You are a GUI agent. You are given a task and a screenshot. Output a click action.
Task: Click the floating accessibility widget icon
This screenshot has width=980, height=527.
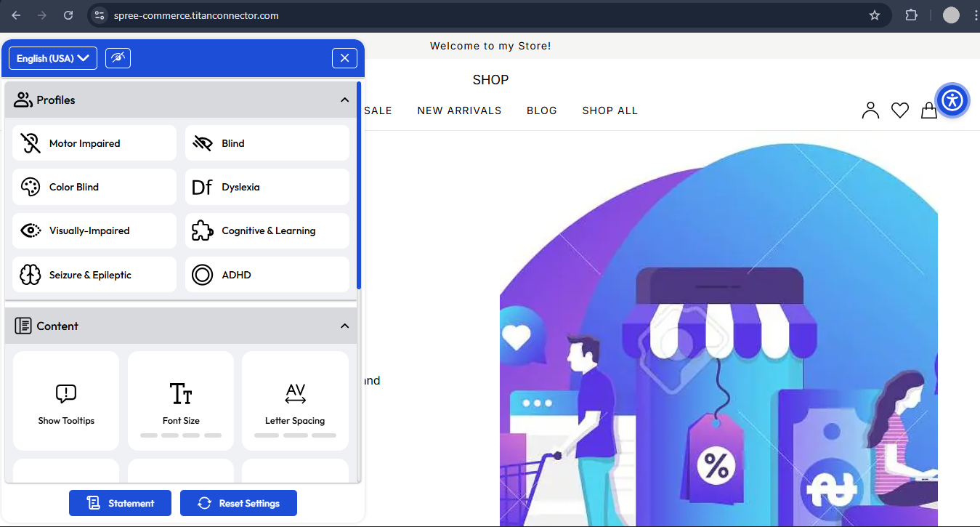pos(952,100)
